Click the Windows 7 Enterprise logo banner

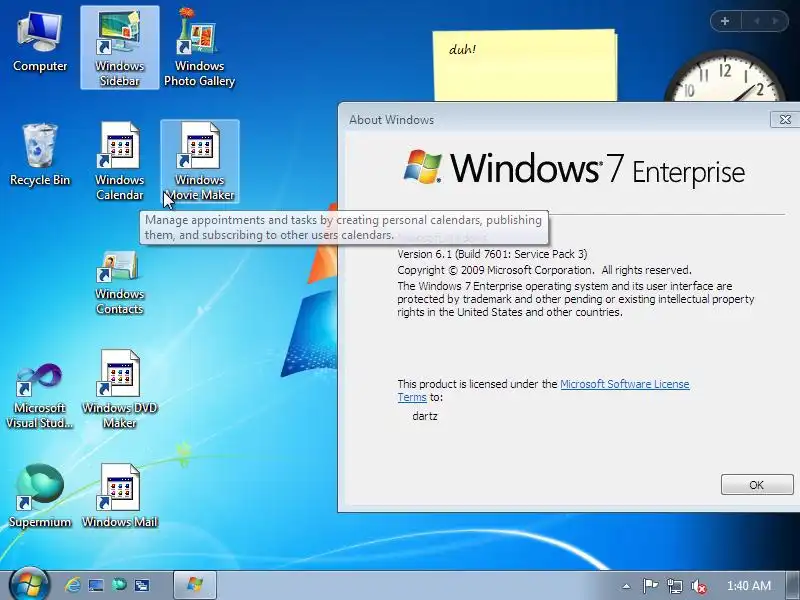574,168
